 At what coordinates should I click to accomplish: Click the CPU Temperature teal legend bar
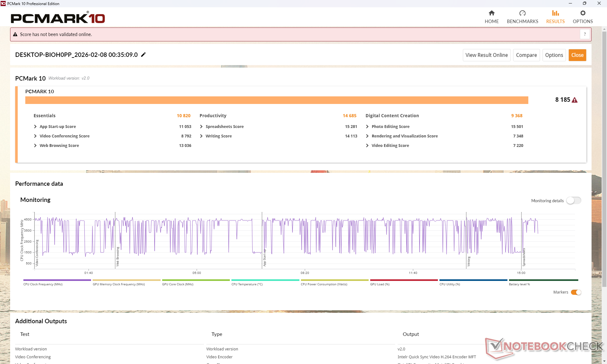265,280
